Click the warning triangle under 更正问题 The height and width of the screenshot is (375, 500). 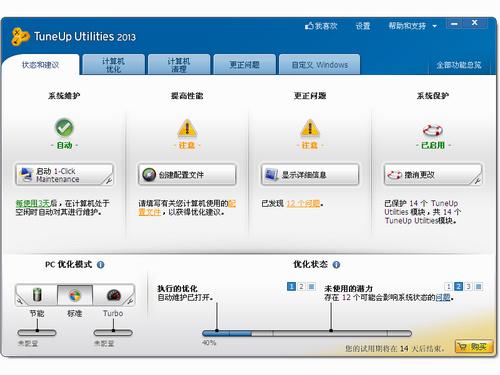click(310, 128)
